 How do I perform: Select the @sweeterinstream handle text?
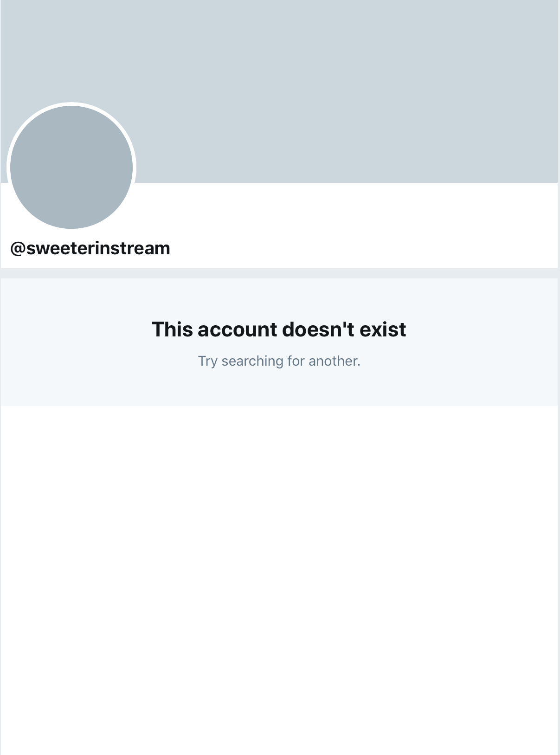90,248
